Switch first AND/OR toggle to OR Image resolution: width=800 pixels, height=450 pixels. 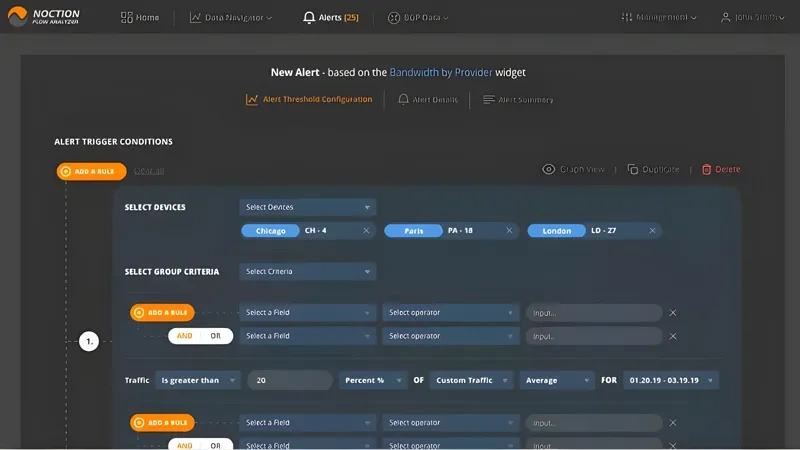point(215,336)
